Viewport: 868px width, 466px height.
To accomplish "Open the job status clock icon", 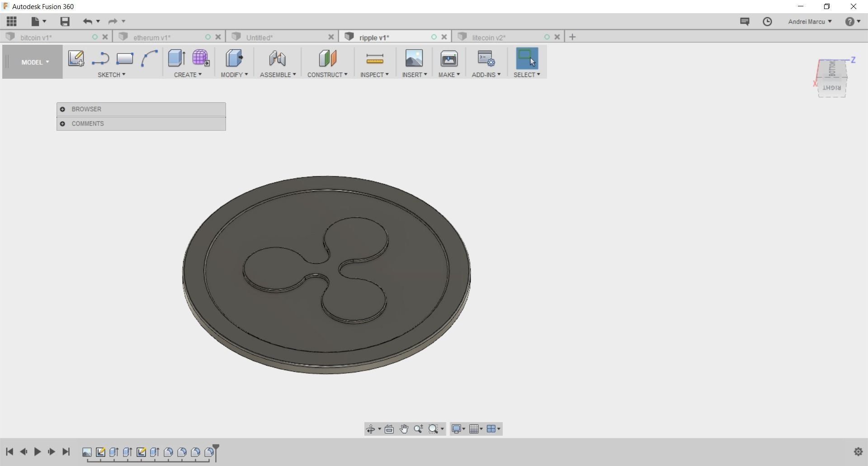I will tap(767, 21).
